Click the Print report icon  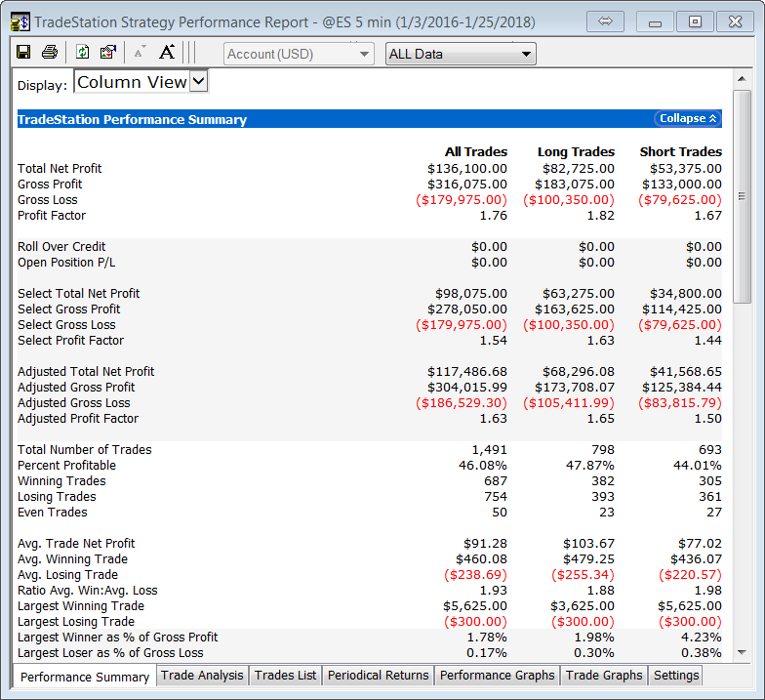point(49,53)
